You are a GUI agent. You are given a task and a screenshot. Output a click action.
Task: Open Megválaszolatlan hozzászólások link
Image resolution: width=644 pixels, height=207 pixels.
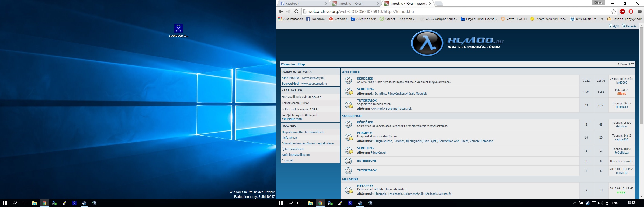click(x=303, y=132)
